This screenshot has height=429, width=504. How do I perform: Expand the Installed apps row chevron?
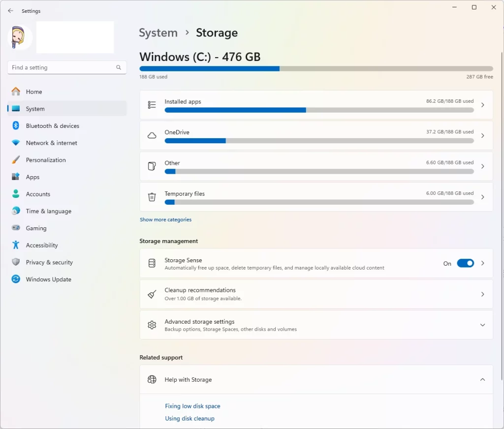click(482, 105)
